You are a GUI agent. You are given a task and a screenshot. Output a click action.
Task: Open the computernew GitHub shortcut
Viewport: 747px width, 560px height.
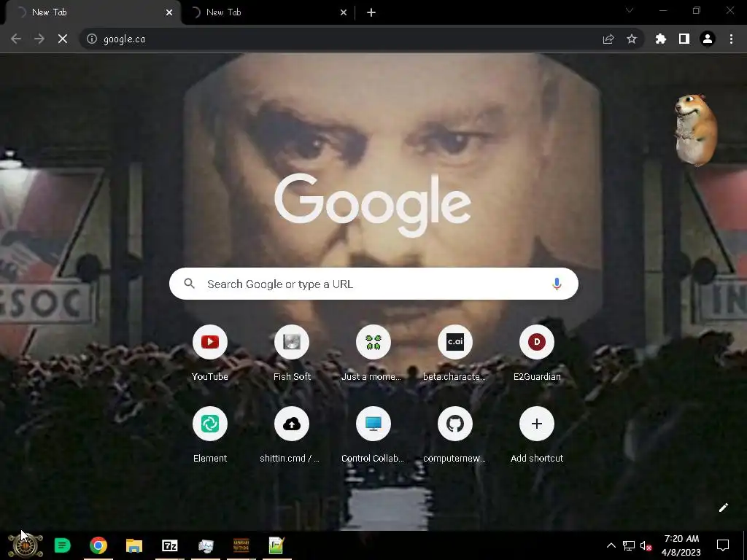(455, 424)
